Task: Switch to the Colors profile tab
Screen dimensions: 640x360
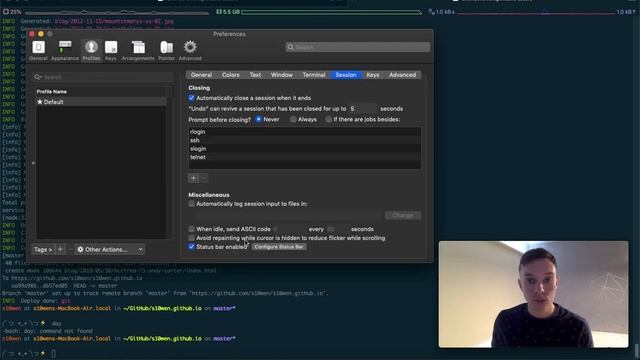Action: [x=231, y=75]
